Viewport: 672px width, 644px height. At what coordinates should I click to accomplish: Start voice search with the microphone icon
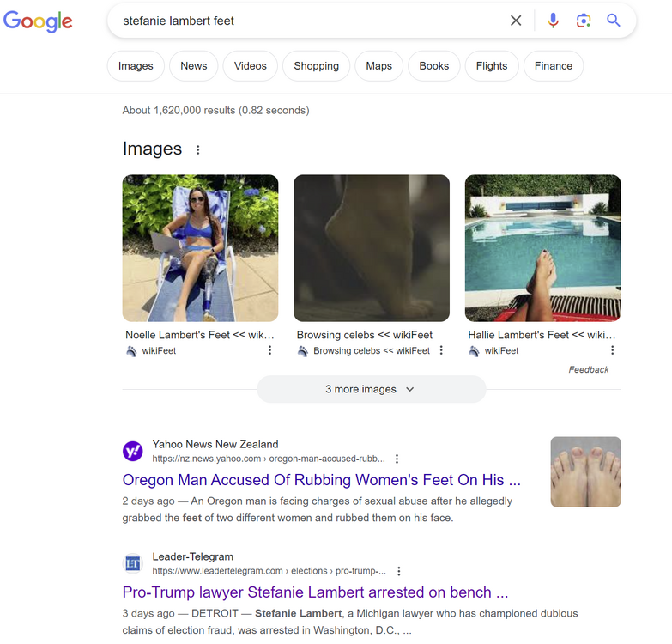coord(554,21)
